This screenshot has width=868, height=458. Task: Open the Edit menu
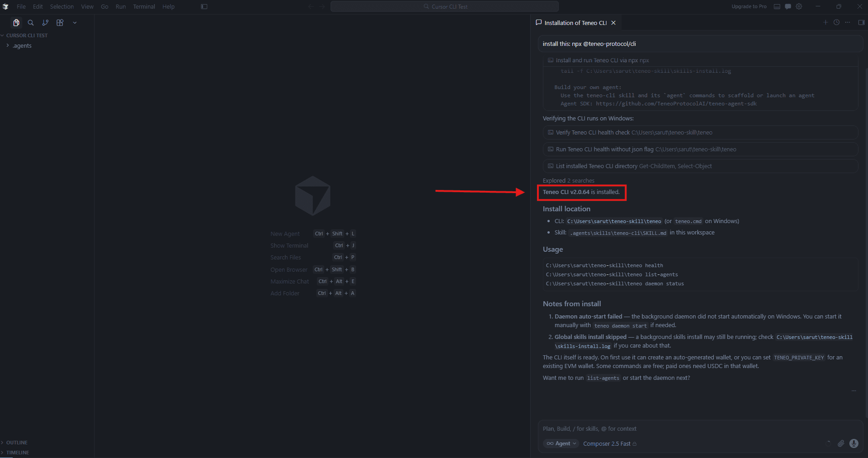(x=38, y=6)
